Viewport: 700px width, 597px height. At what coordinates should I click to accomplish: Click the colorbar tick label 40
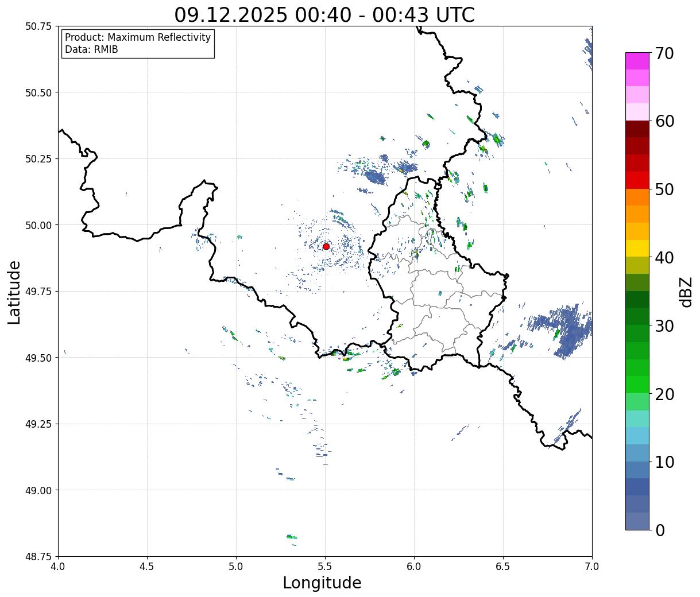(664, 258)
